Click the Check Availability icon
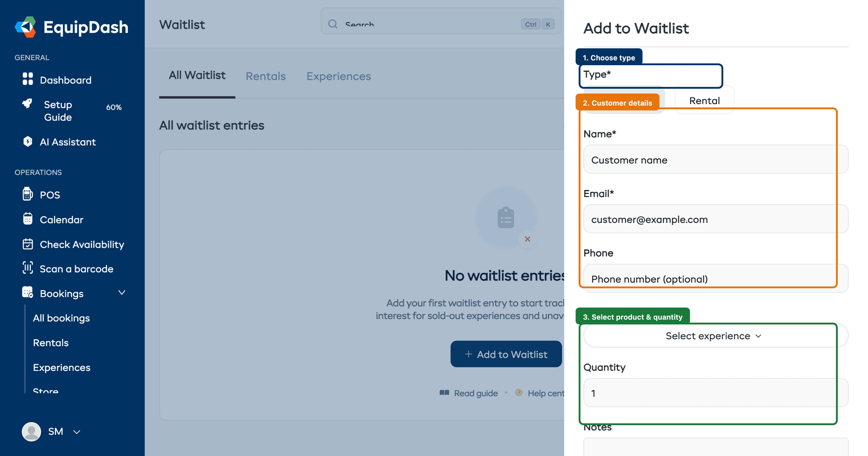The image size is (868, 456). click(27, 244)
